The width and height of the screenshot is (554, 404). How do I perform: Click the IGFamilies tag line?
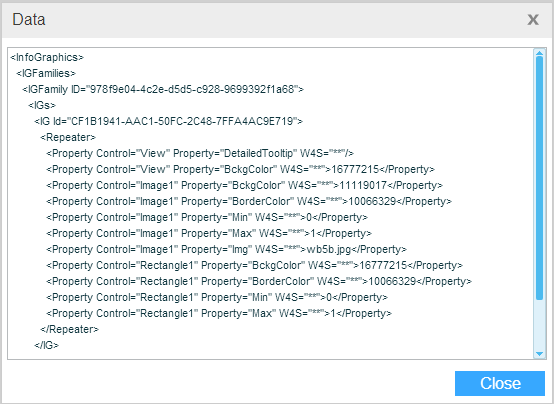coord(46,73)
